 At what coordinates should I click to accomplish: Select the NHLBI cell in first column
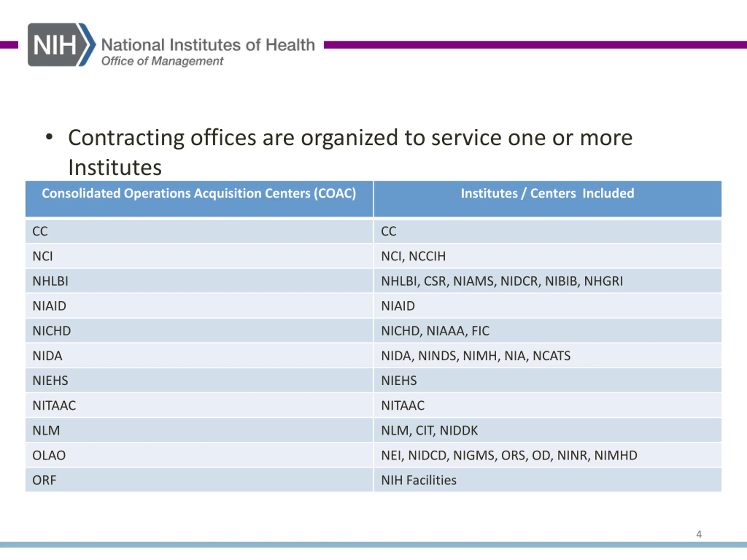pos(50,281)
